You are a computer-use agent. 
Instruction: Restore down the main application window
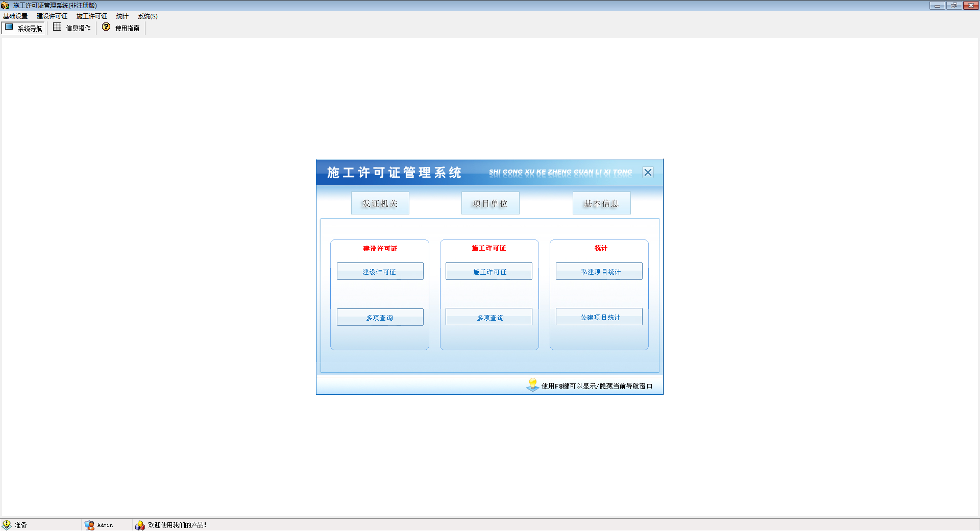(953, 6)
